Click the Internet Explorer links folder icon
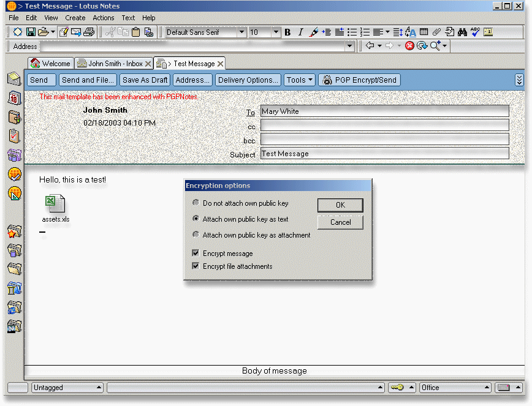Screen dimensions: 532x406 tap(14, 307)
